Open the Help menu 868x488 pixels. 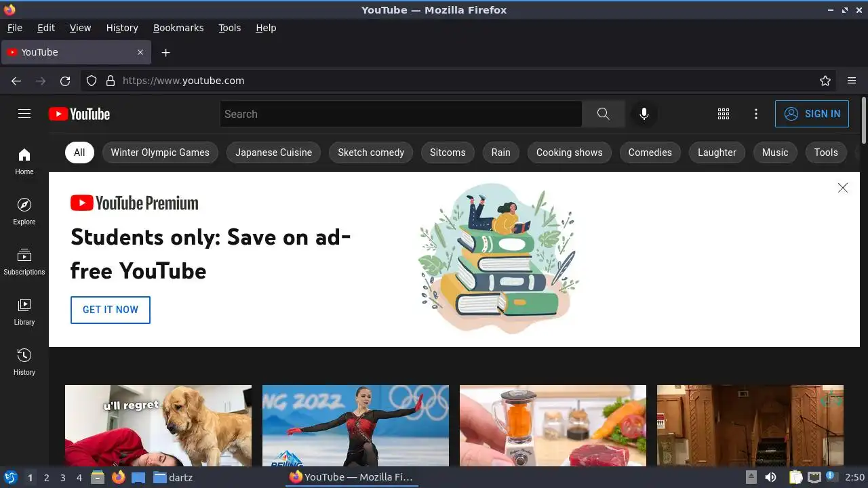pos(266,28)
